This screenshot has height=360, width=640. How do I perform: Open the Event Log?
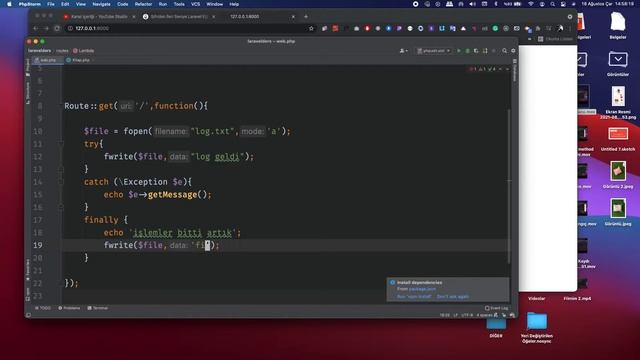tap(497, 308)
